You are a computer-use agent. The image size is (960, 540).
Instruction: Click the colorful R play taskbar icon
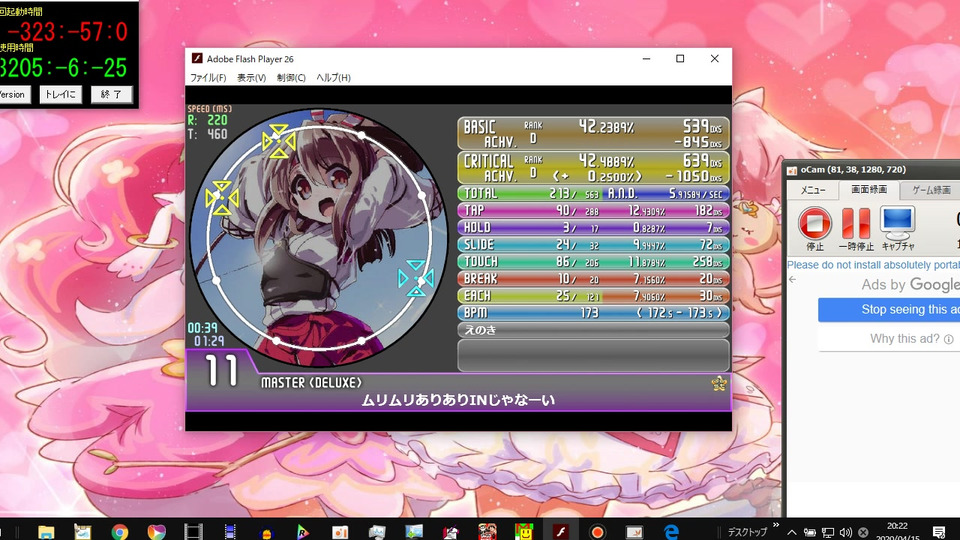[x=303, y=531]
